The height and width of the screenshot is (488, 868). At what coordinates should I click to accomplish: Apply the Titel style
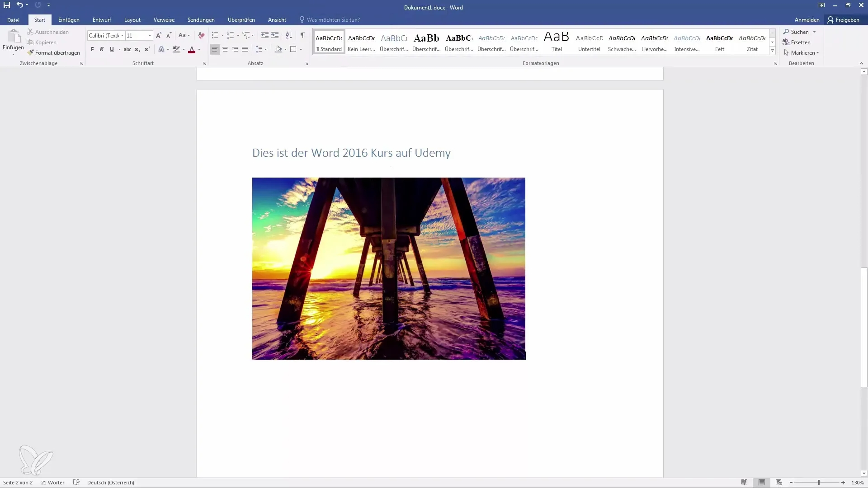pos(557,42)
